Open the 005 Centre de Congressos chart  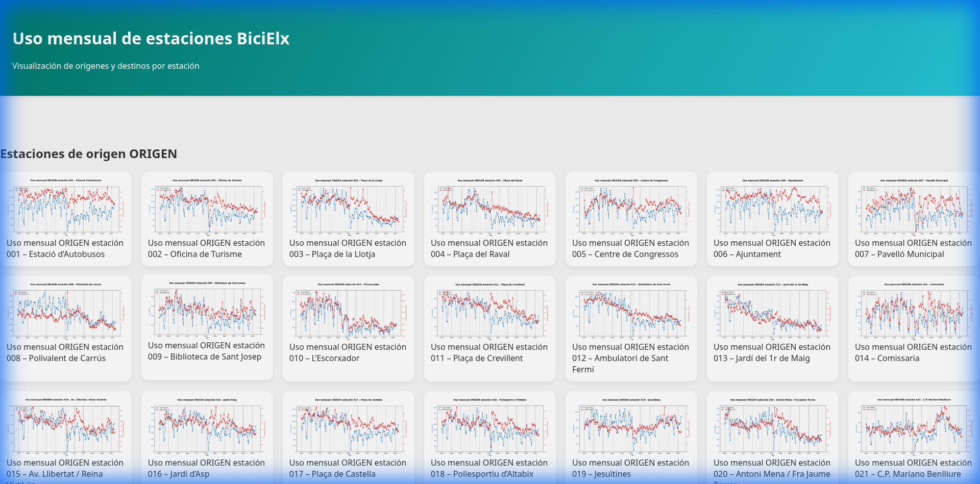(x=631, y=206)
